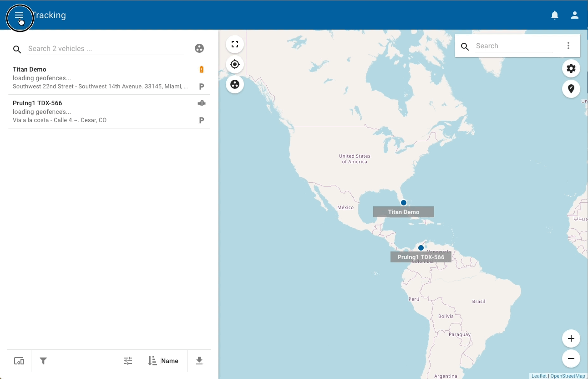The width and height of the screenshot is (588, 379).
Task: Center the map on my location
Action: pos(235,64)
